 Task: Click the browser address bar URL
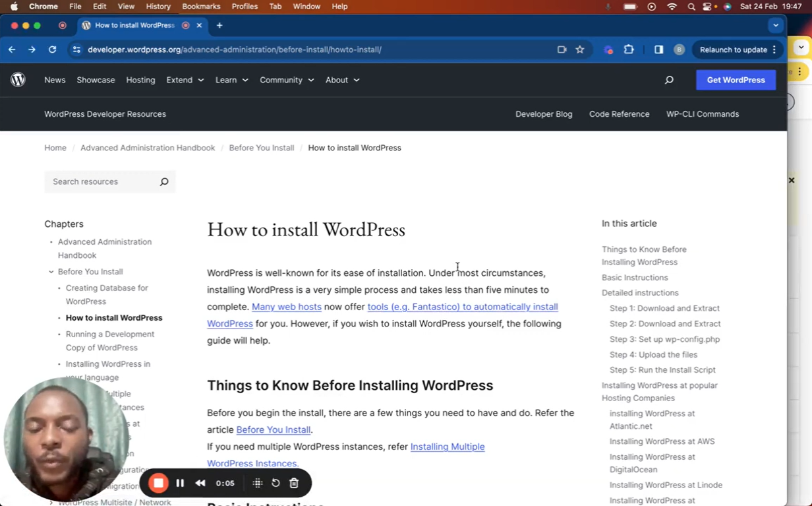[x=235, y=49]
